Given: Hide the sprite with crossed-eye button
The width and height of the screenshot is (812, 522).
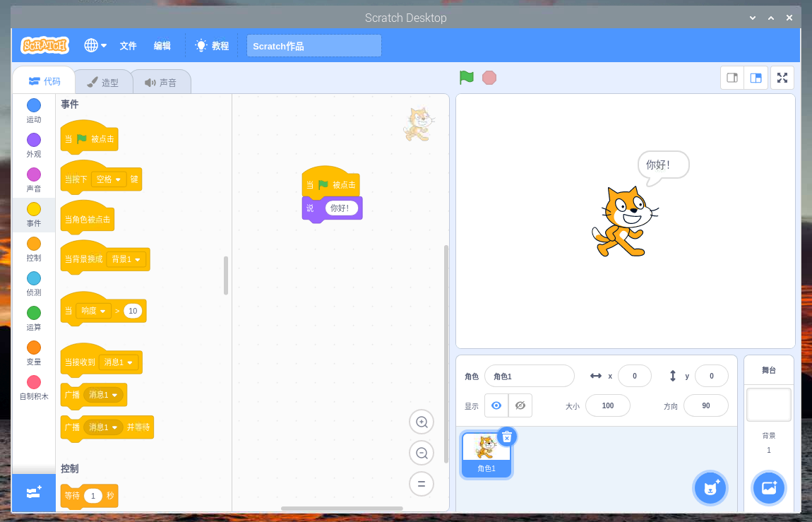Looking at the screenshot, I should click(520, 405).
